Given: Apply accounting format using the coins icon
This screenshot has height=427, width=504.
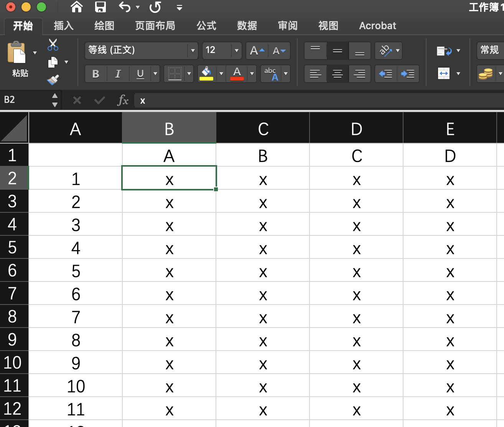Looking at the screenshot, I should point(485,74).
